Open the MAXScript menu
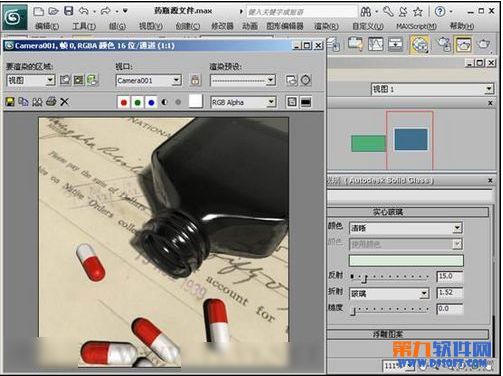The height and width of the screenshot is (376, 503). point(417,26)
